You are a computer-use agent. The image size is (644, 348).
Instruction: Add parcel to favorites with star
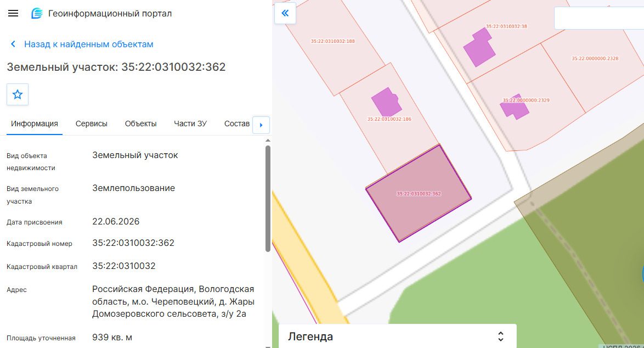pos(17,94)
